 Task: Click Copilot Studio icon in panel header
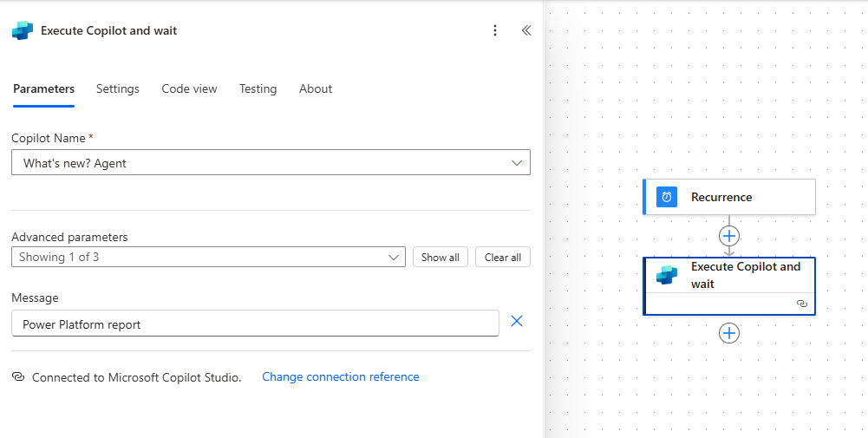[23, 30]
